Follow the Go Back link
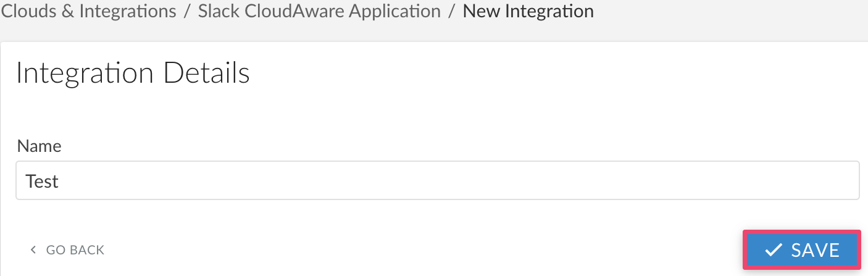This screenshot has height=276, width=868. coord(67,250)
